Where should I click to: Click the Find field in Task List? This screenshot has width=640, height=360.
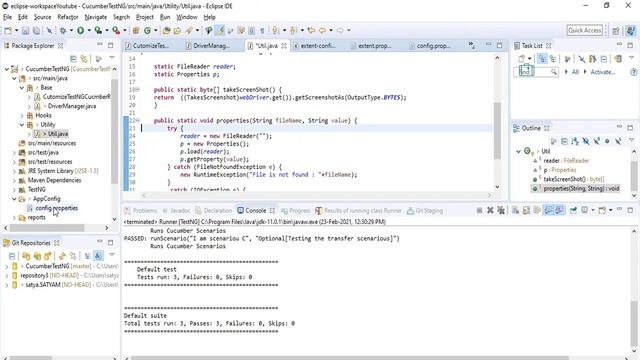pos(536,72)
